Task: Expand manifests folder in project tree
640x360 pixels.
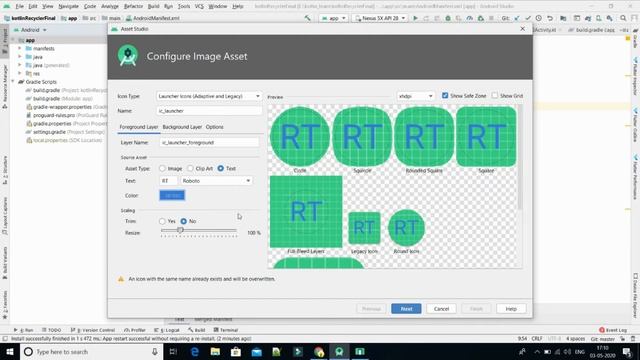Action: 19,48
